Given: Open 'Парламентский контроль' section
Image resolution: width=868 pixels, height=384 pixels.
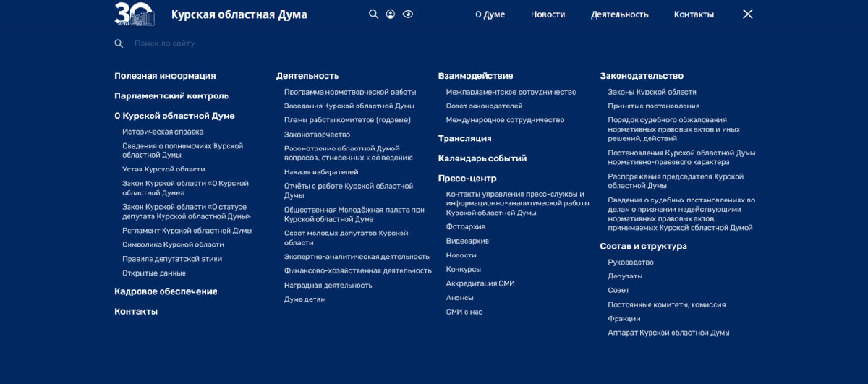Looking at the screenshot, I should point(171,95).
